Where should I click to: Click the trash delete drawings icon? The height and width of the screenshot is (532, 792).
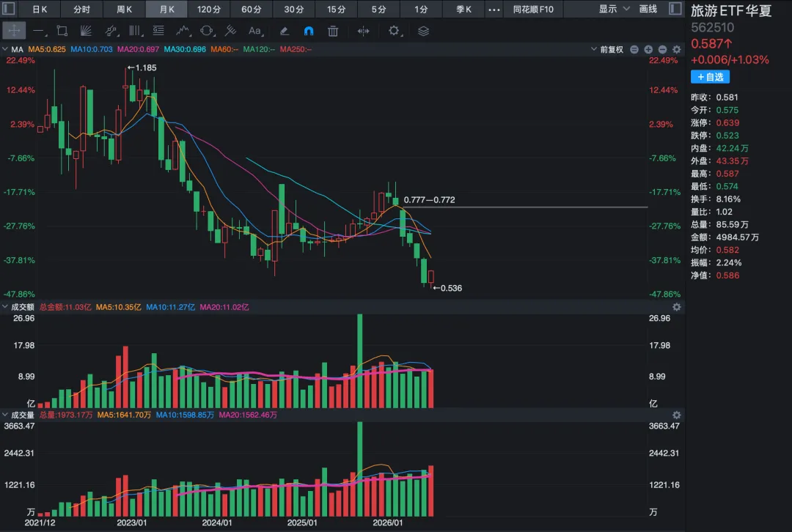333,31
